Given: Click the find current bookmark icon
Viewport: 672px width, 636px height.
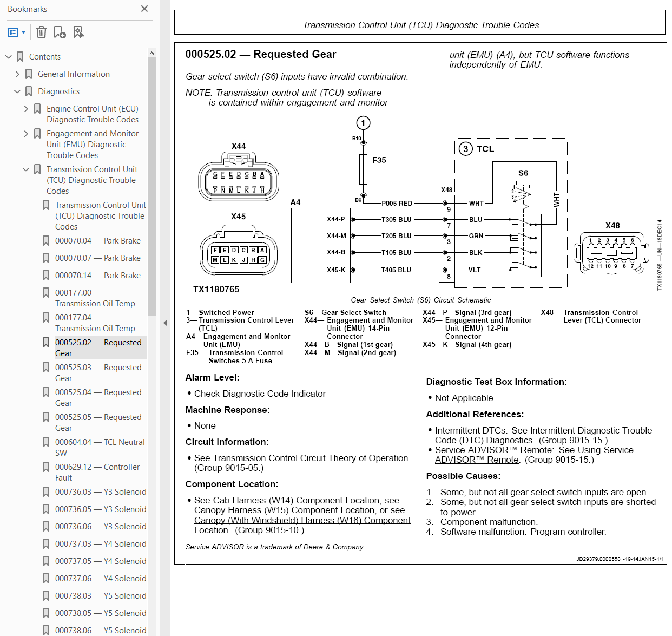Looking at the screenshot, I should point(78,32).
